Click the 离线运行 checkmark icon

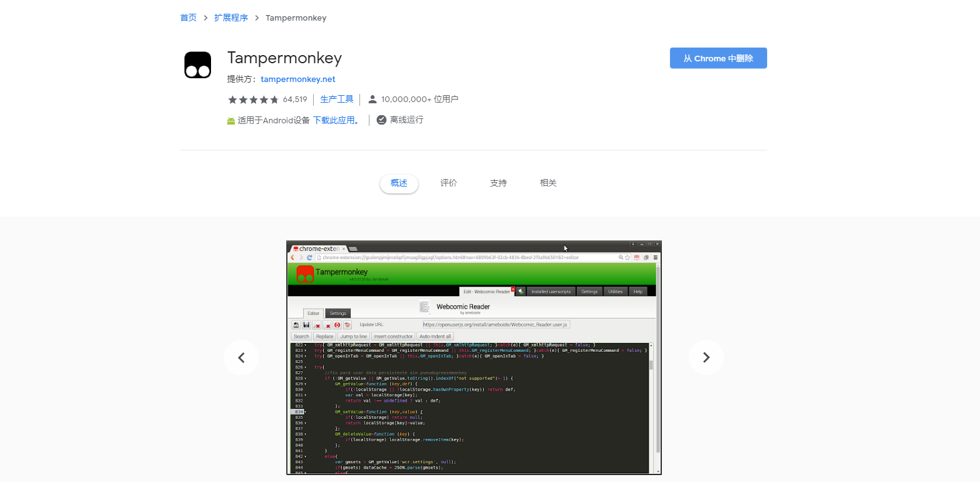click(x=381, y=120)
